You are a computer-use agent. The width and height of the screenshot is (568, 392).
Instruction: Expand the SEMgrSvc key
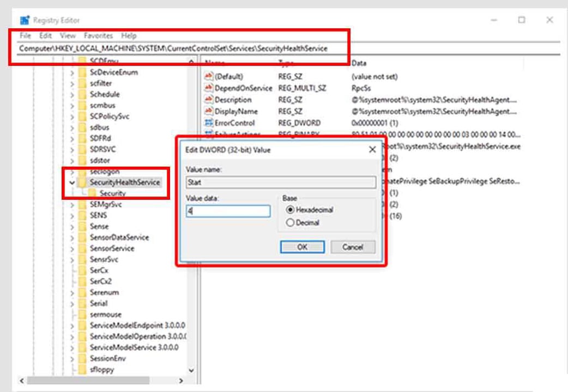coord(72,205)
